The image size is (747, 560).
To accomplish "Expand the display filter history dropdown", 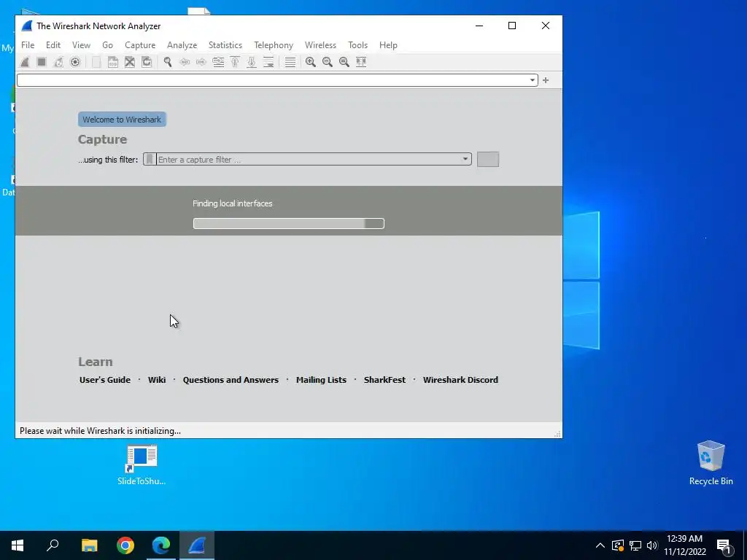I will (532, 80).
